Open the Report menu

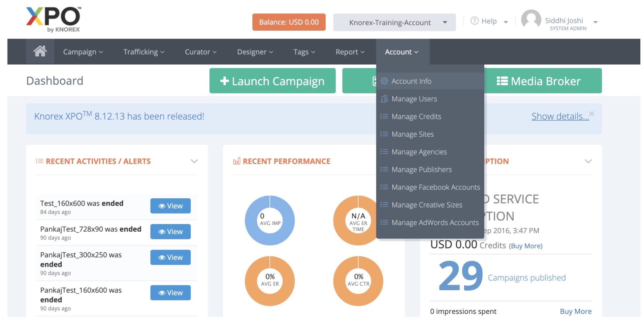click(x=350, y=52)
